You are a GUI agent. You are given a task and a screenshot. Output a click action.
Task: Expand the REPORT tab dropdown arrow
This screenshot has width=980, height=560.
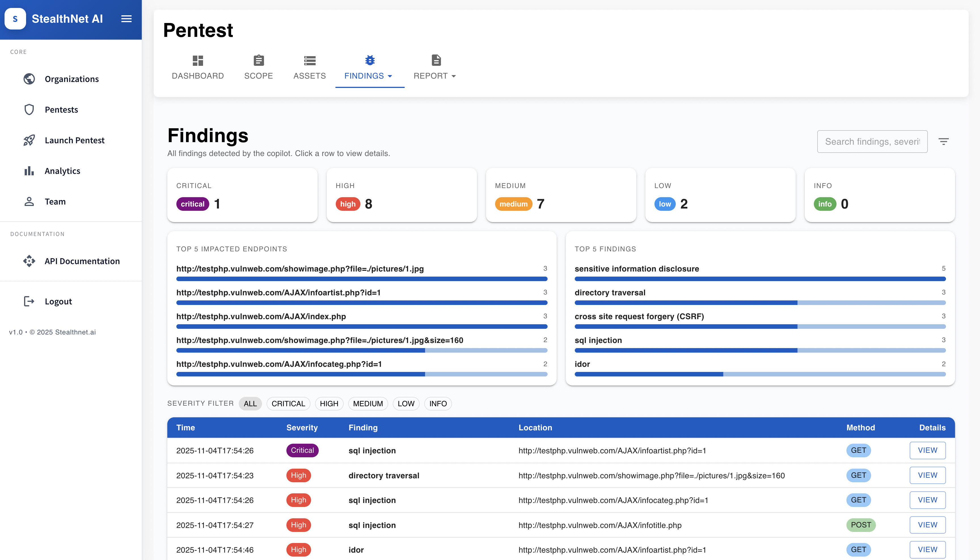[x=454, y=76]
